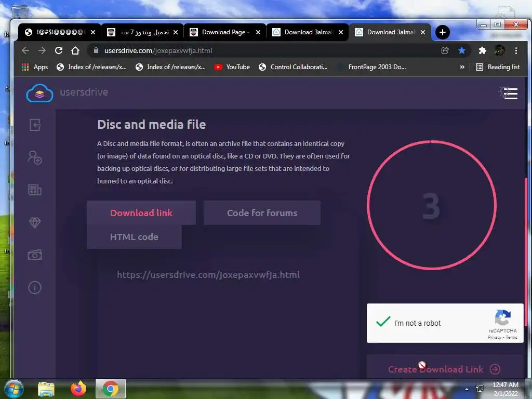Open Windows Explorer from the taskbar
This screenshot has width=532, height=399.
click(x=46, y=389)
